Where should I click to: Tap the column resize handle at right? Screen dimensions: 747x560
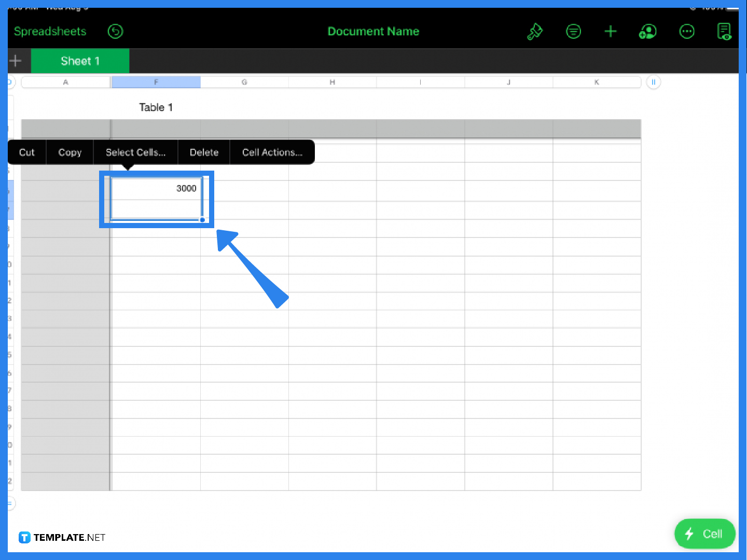click(x=654, y=82)
